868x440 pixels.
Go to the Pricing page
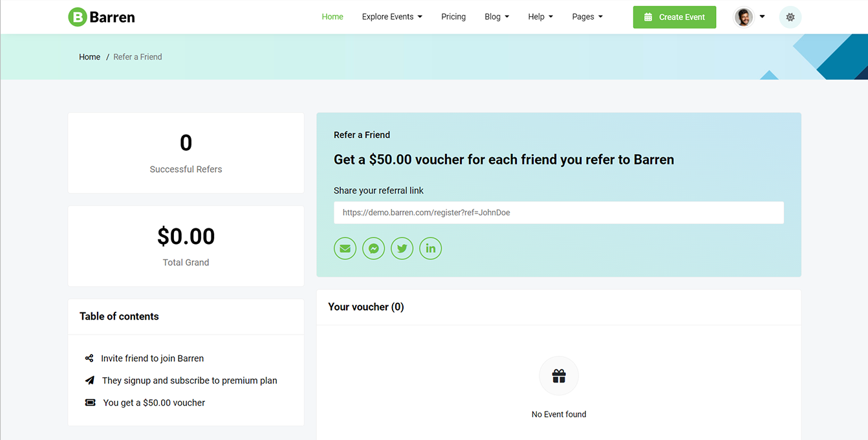click(x=453, y=17)
